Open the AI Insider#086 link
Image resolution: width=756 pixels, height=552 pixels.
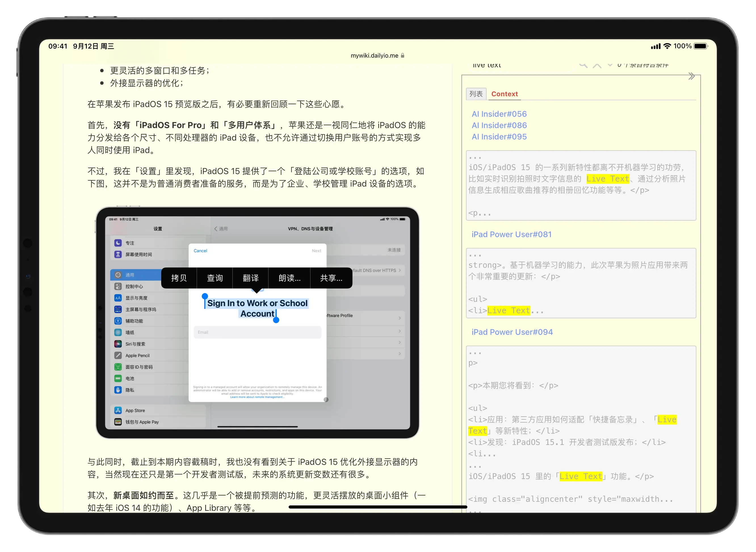coord(499,125)
